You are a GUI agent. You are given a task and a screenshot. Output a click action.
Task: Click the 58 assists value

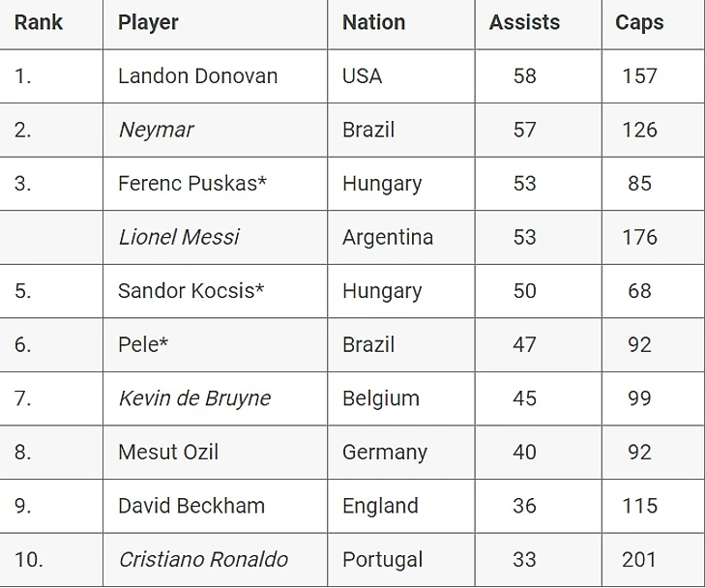[524, 76]
